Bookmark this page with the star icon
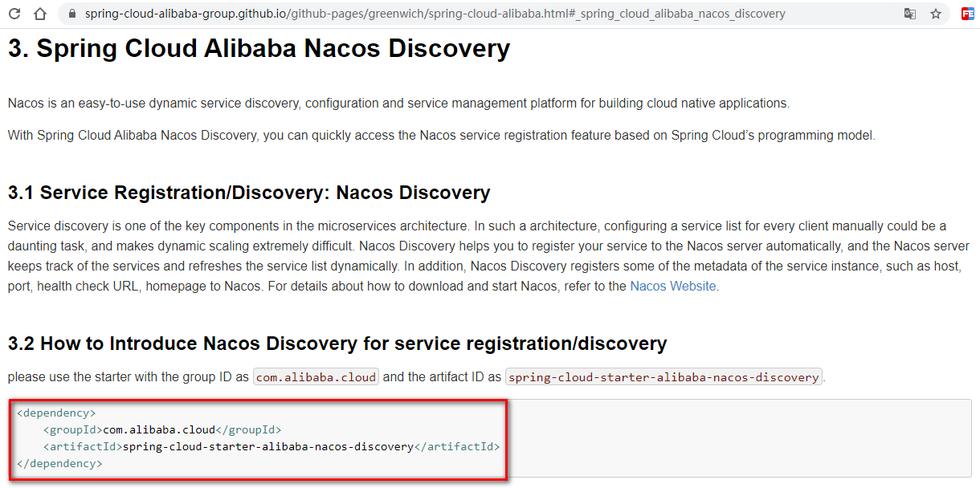Image resolution: width=980 pixels, height=488 pixels. [x=936, y=14]
